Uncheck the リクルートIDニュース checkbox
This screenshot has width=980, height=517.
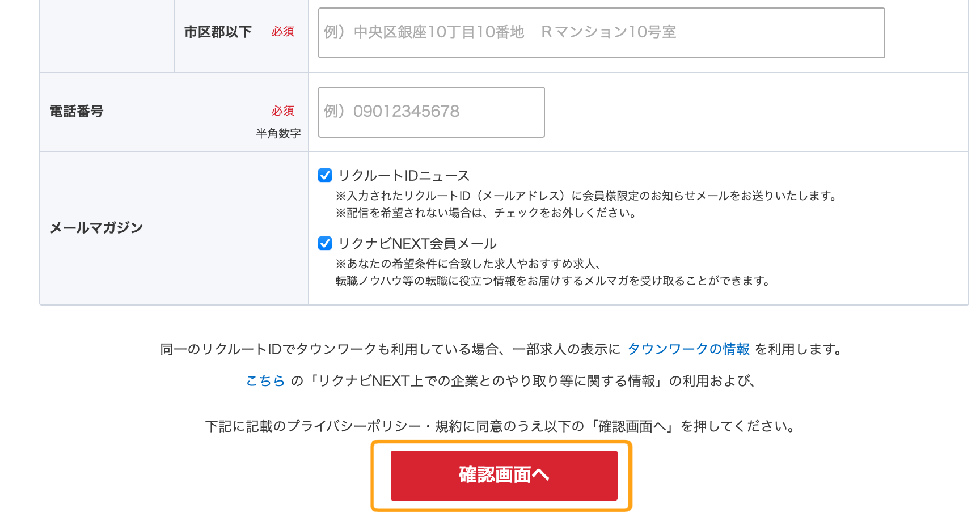point(325,176)
